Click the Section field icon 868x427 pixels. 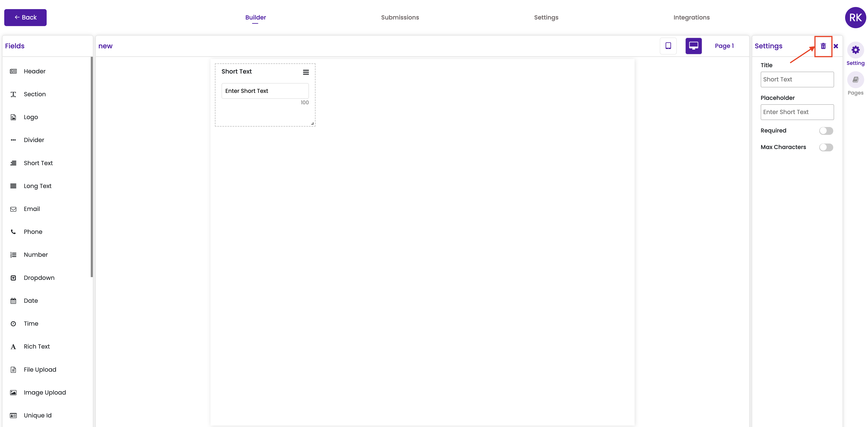pos(13,94)
